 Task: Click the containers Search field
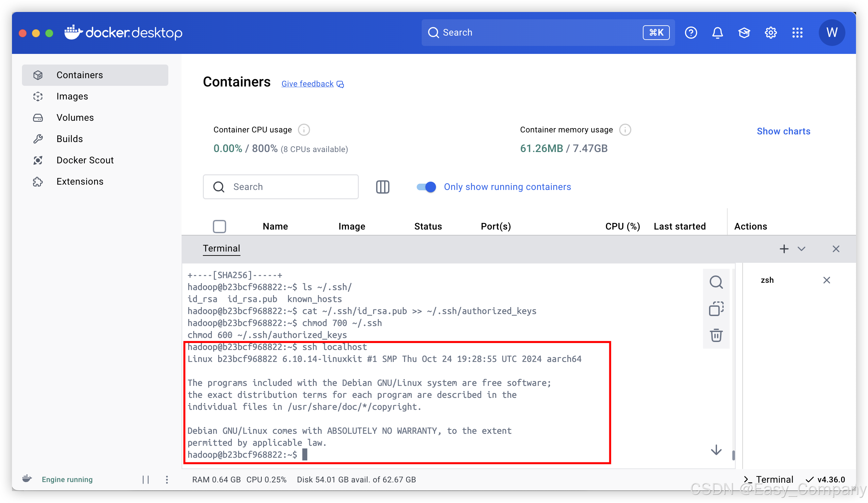[x=281, y=187]
